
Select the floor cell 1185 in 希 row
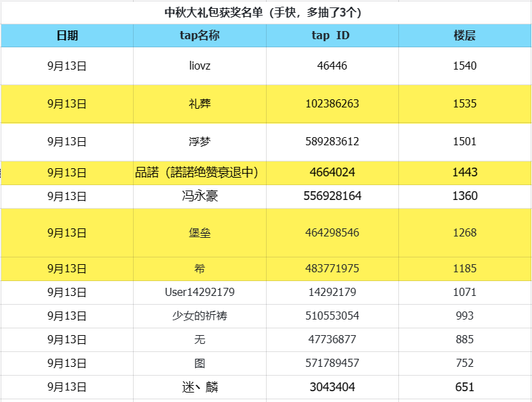[x=464, y=268]
